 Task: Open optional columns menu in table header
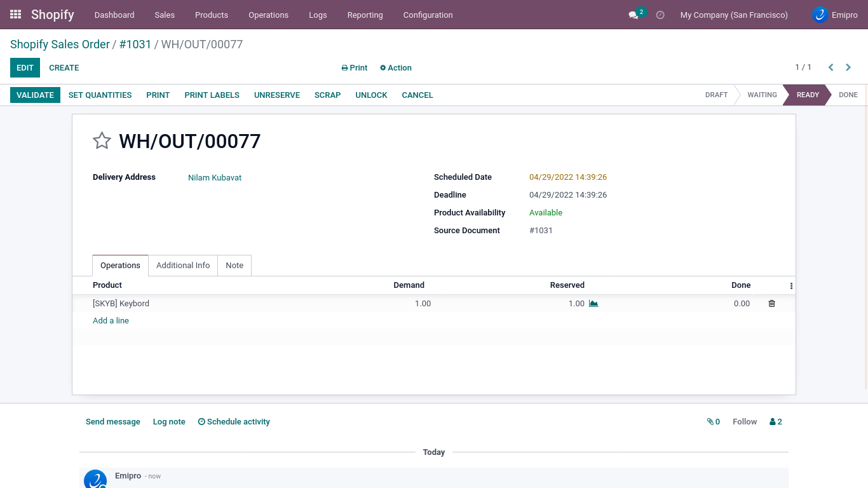(791, 286)
